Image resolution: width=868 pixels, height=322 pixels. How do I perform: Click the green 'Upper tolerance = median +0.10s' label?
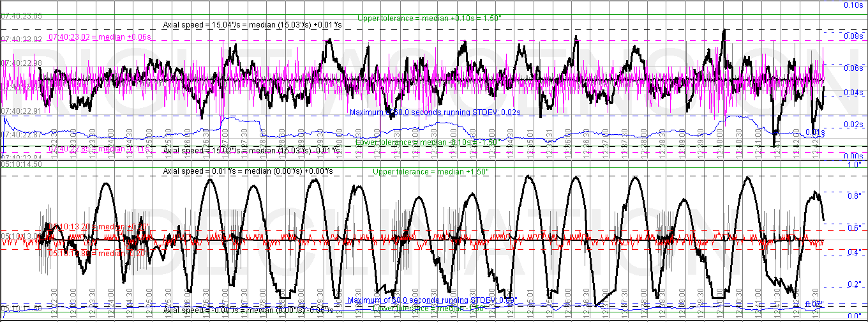pyautogui.click(x=429, y=18)
